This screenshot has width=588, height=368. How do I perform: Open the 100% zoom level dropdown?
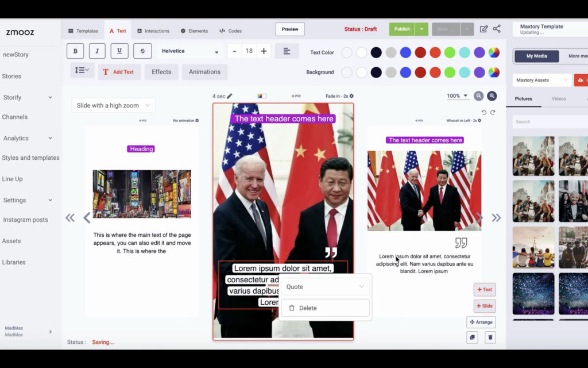457,96
